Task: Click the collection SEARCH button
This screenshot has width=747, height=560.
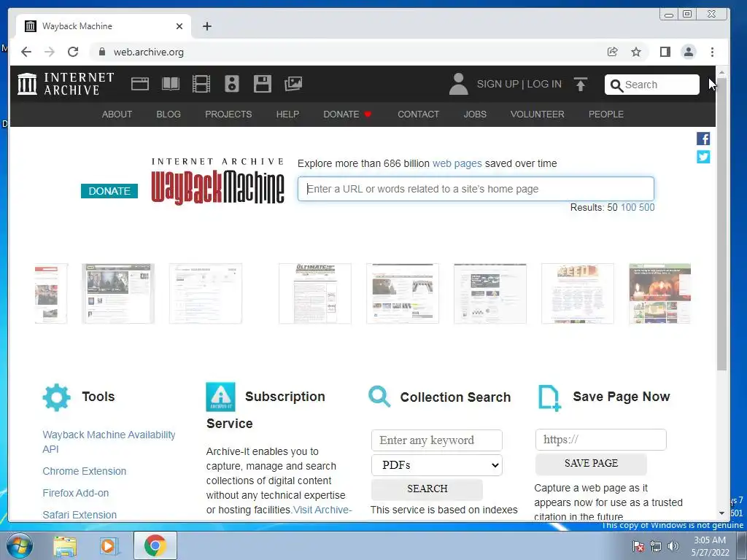Action: 427,489
